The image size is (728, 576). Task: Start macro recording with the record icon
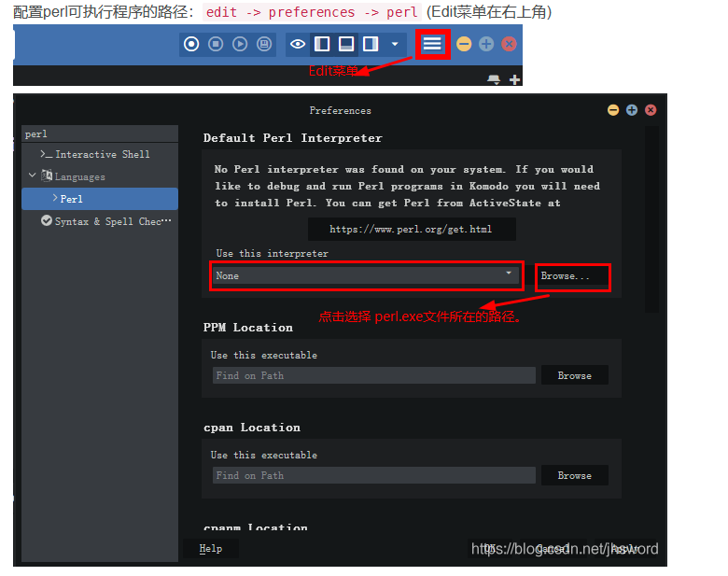click(x=191, y=44)
